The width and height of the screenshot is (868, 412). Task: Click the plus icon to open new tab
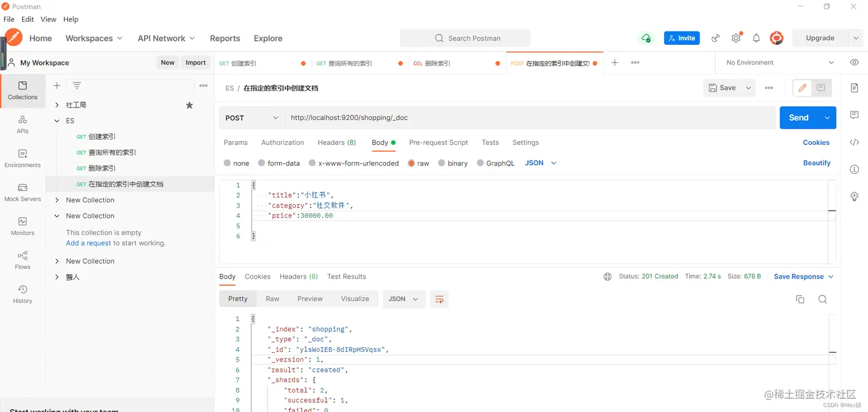point(614,63)
